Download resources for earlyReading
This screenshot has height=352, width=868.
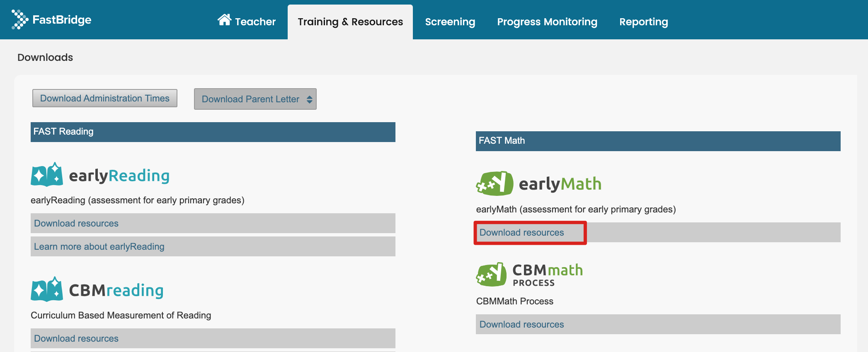click(x=76, y=224)
